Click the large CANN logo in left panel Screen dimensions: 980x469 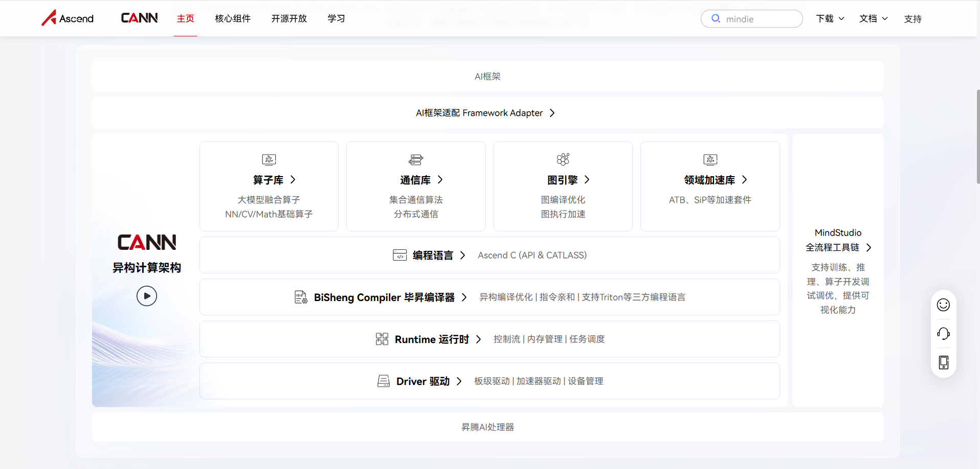(147, 242)
